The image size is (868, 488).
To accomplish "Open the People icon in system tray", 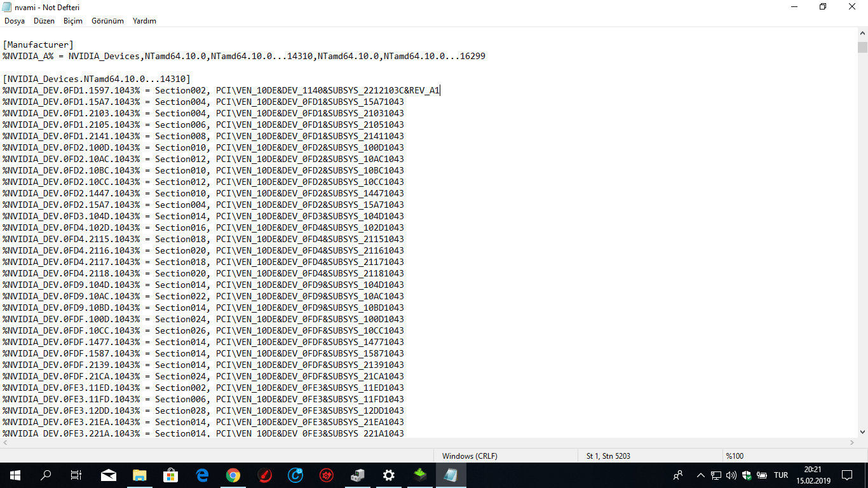I will pyautogui.click(x=679, y=475).
